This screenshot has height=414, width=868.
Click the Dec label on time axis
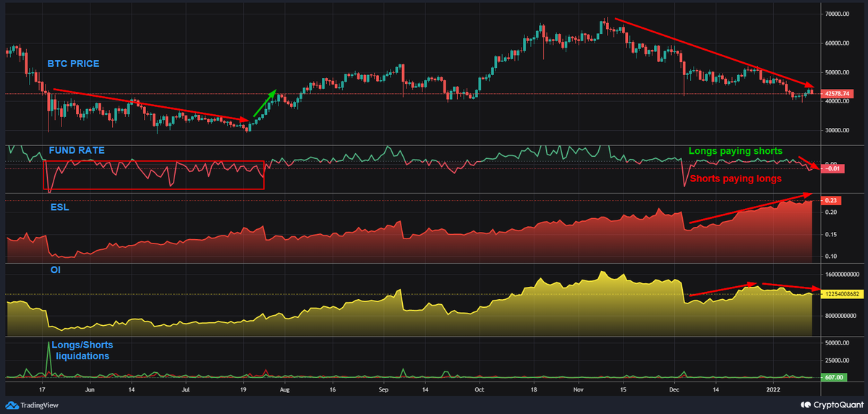coord(674,388)
